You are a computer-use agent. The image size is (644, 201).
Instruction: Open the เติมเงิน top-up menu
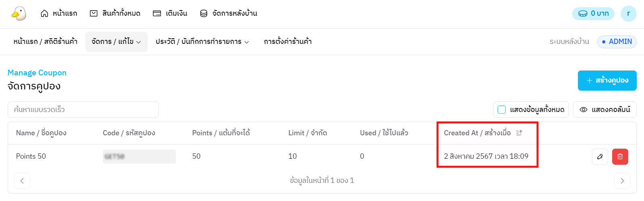click(170, 14)
